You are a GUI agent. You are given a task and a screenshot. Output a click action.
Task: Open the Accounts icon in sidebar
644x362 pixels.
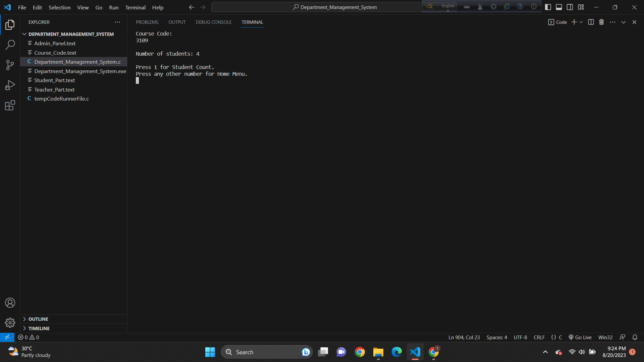pyautogui.click(x=10, y=302)
